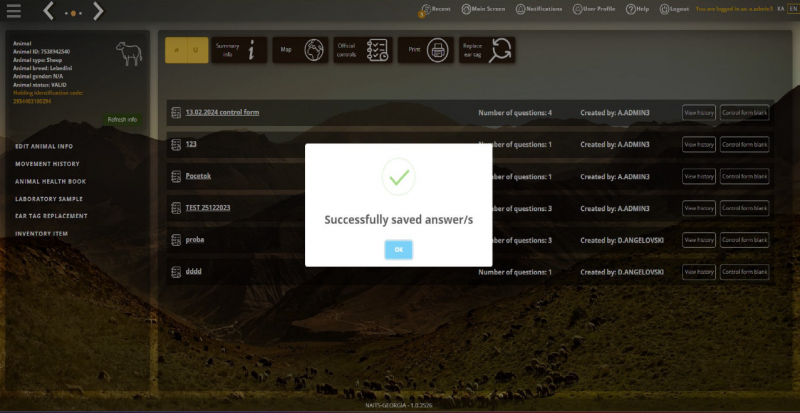Switch language to EN
The height and width of the screenshot is (413, 800).
click(x=793, y=9)
